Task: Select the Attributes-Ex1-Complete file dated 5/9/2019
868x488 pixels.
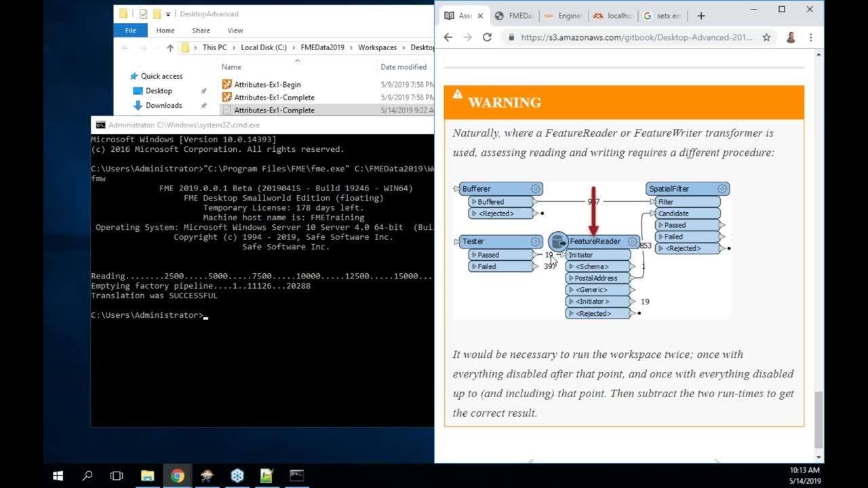Action: [274, 98]
